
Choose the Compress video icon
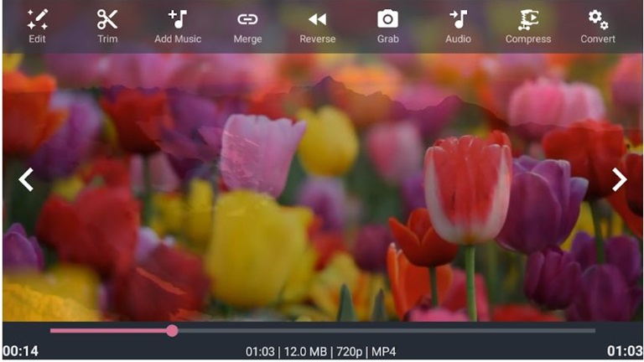pyautogui.click(x=528, y=19)
